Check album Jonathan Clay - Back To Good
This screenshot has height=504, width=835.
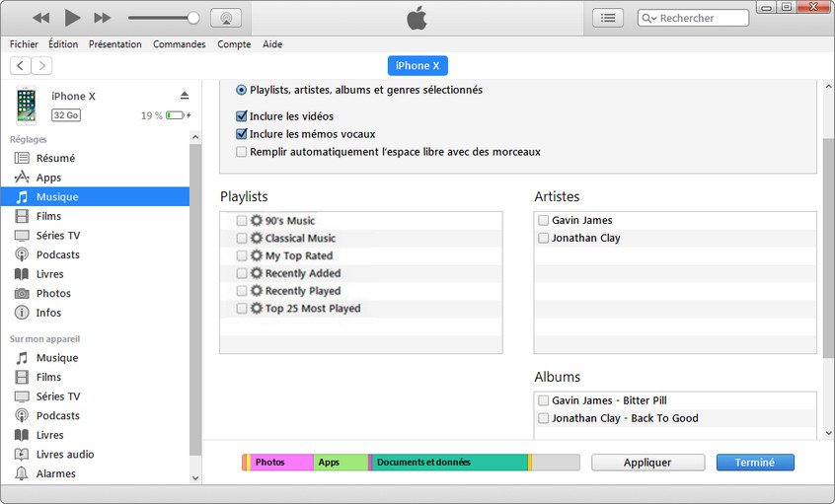pos(543,418)
